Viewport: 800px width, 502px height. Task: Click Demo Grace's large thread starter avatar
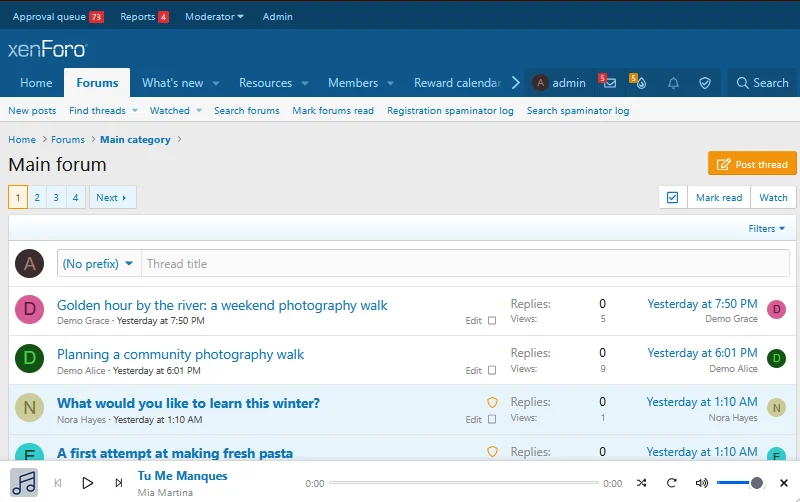(30, 309)
